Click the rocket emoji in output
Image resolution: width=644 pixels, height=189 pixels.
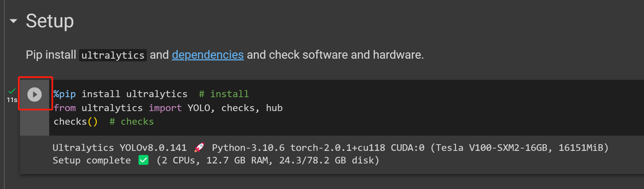pyautogui.click(x=199, y=148)
